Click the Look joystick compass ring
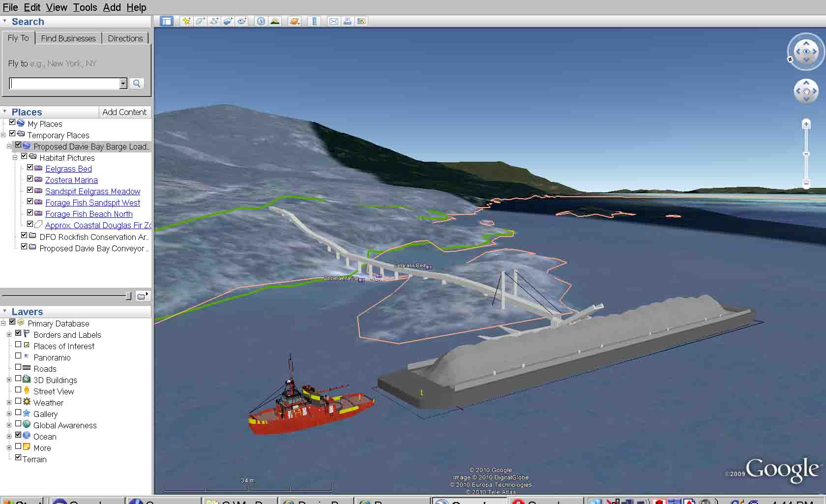Viewport: 826px width, 504px height. click(806, 51)
